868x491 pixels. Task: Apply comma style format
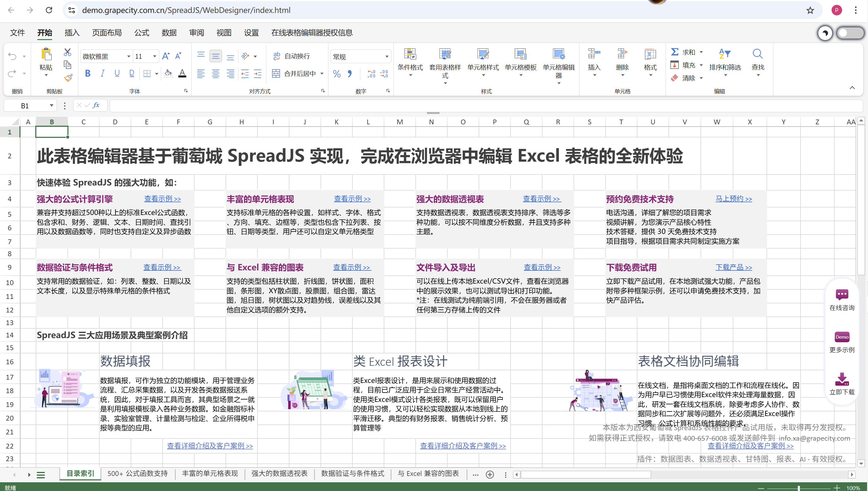pyautogui.click(x=349, y=73)
